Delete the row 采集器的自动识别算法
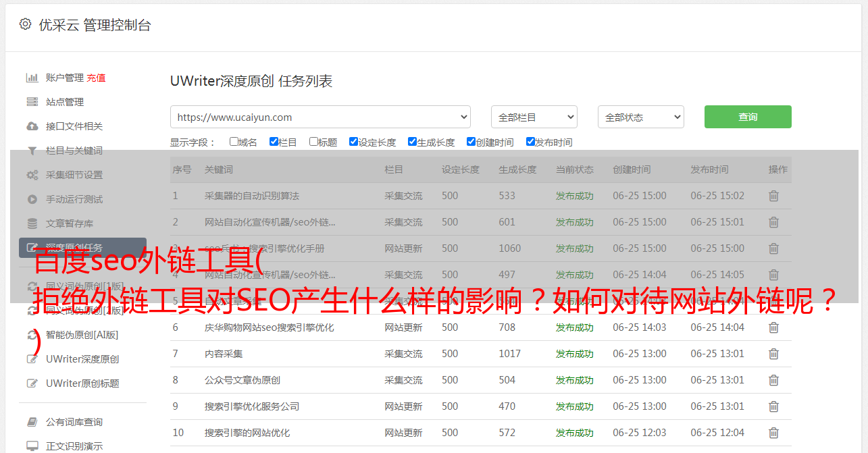This screenshot has width=868, height=453. 773,196
